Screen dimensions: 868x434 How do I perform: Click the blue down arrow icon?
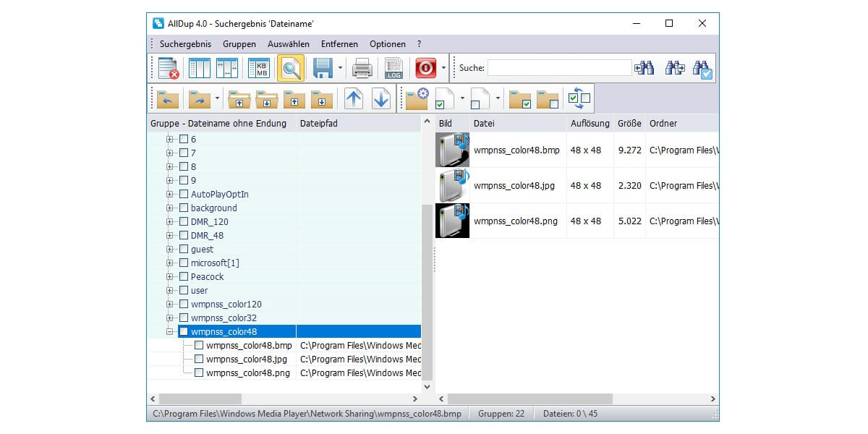[381, 98]
